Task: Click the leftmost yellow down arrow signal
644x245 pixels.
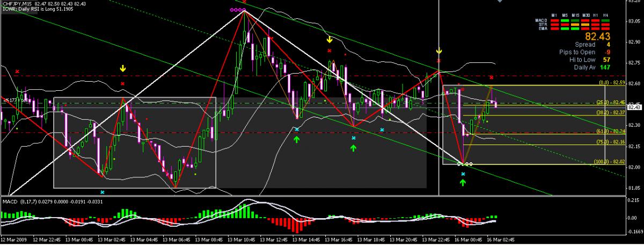Action: [122, 69]
